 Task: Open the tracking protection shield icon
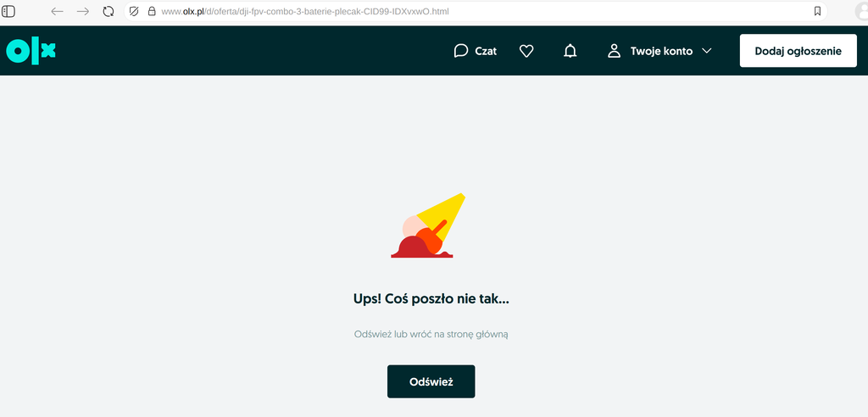tap(134, 12)
